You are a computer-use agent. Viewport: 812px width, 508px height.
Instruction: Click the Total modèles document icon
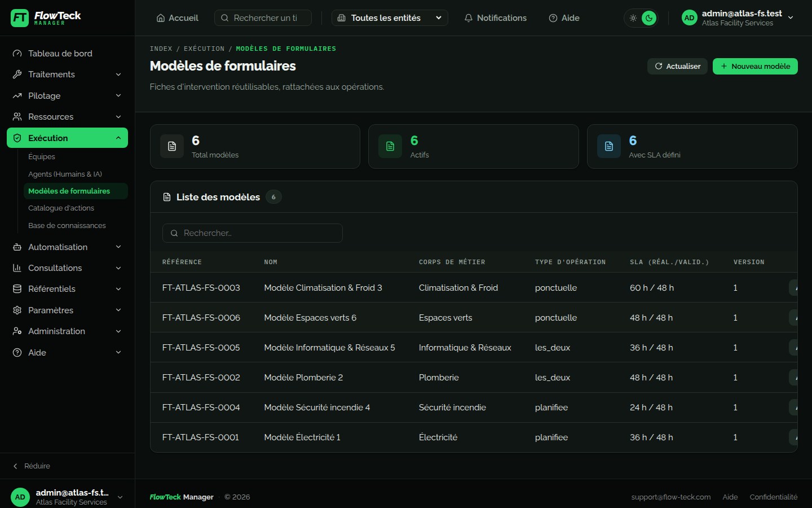click(172, 146)
